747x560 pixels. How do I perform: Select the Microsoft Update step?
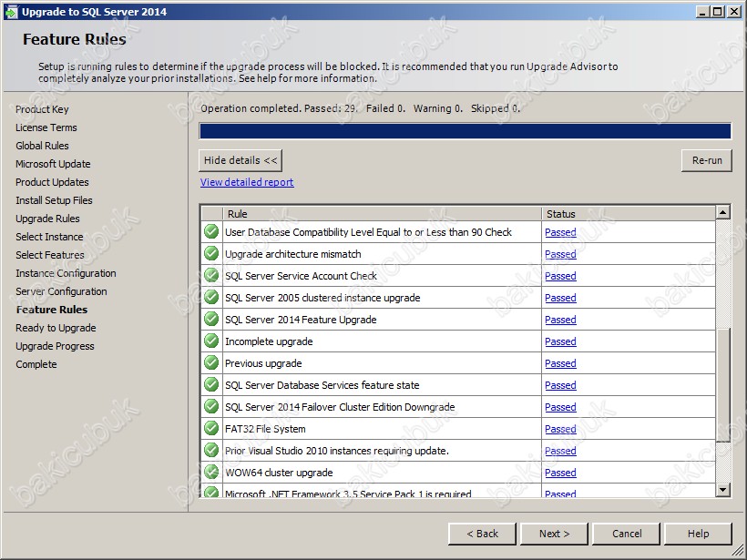coord(53,164)
